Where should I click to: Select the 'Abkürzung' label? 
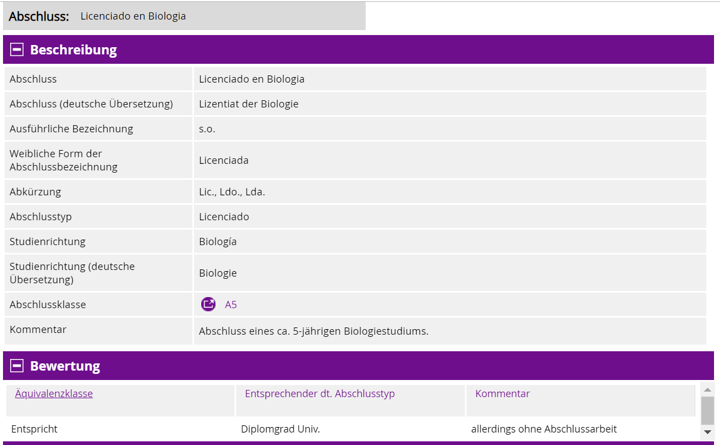[35, 192]
